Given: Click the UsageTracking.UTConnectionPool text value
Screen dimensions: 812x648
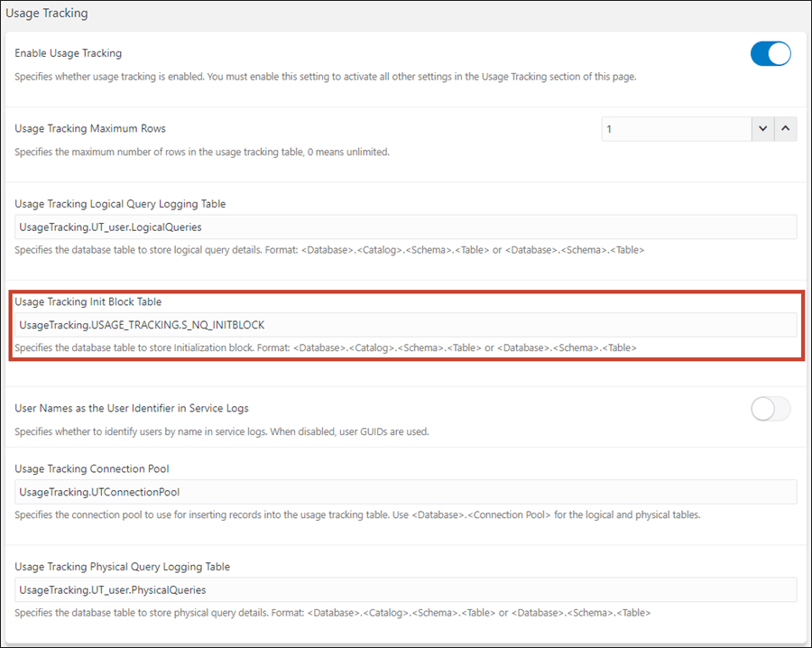Looking at the screenshot, I should tap(99, 491).
